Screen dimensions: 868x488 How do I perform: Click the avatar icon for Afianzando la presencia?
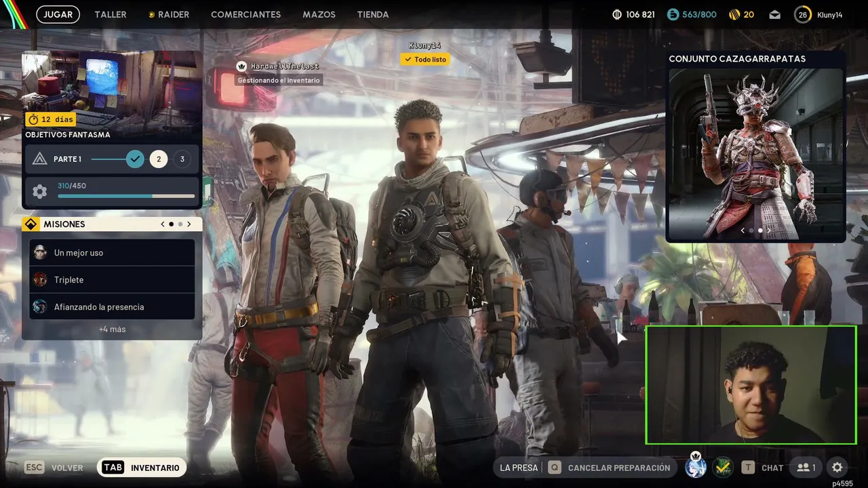click(40, 307)
